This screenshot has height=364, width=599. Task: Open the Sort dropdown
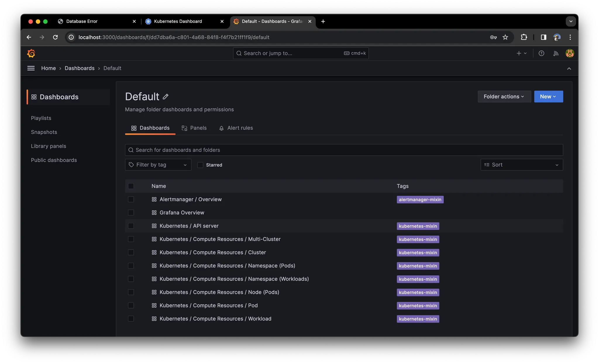point(521,165)
